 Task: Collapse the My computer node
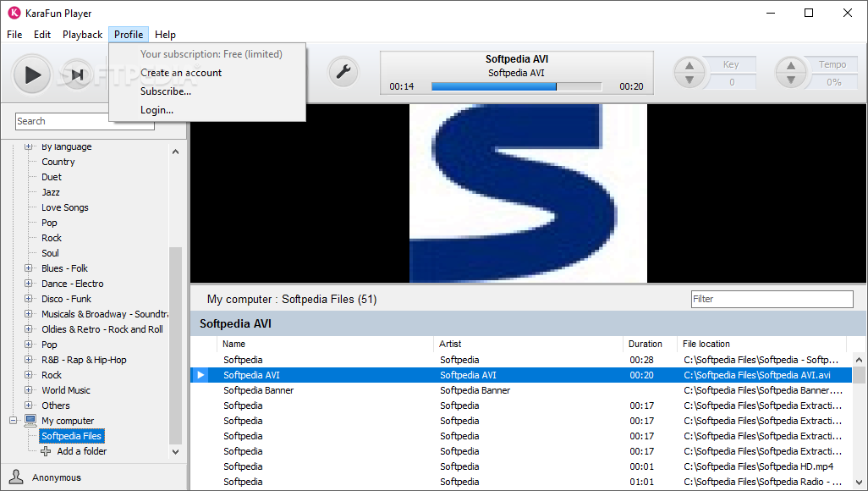14,421
